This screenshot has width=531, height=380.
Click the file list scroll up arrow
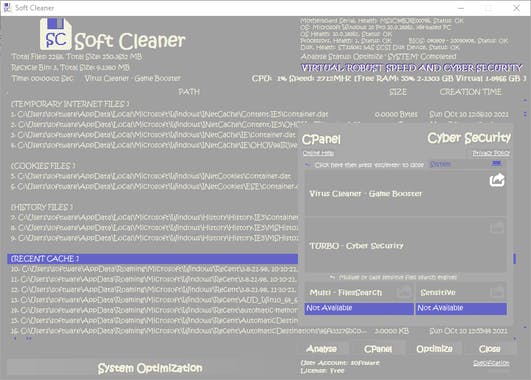tap(525, 101)
